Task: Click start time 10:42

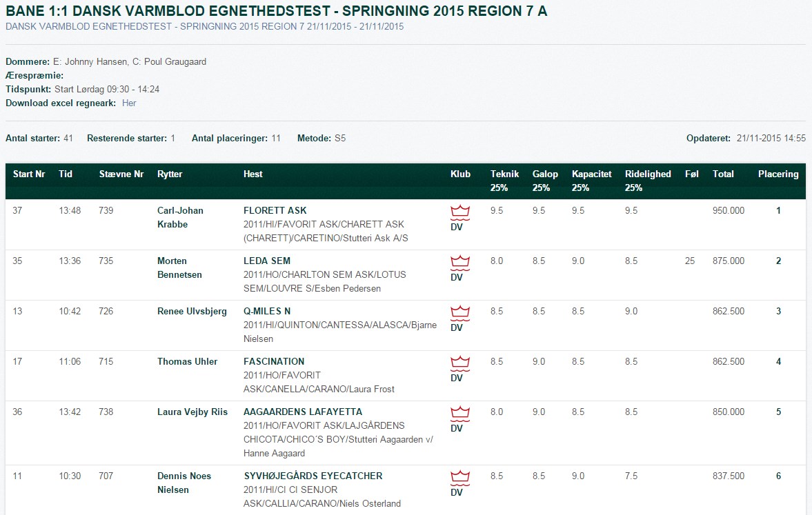Action: (x=70, y=311)
